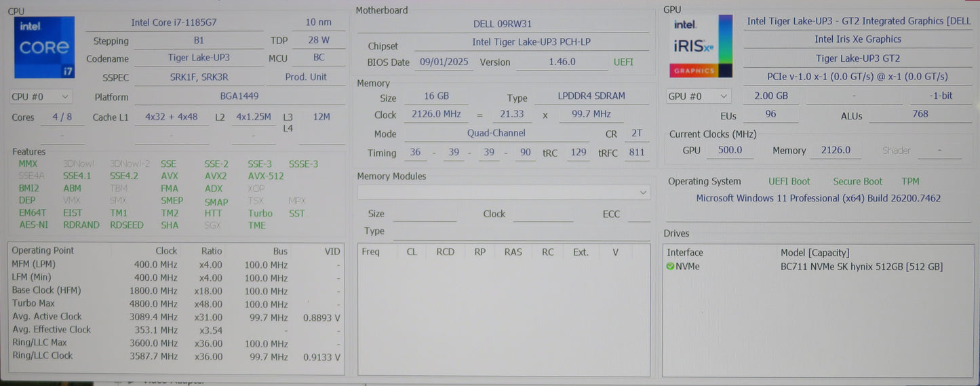Click the Ext. column header
The image size is (980, 386).
pyautogui.click(x=581, y=252)
